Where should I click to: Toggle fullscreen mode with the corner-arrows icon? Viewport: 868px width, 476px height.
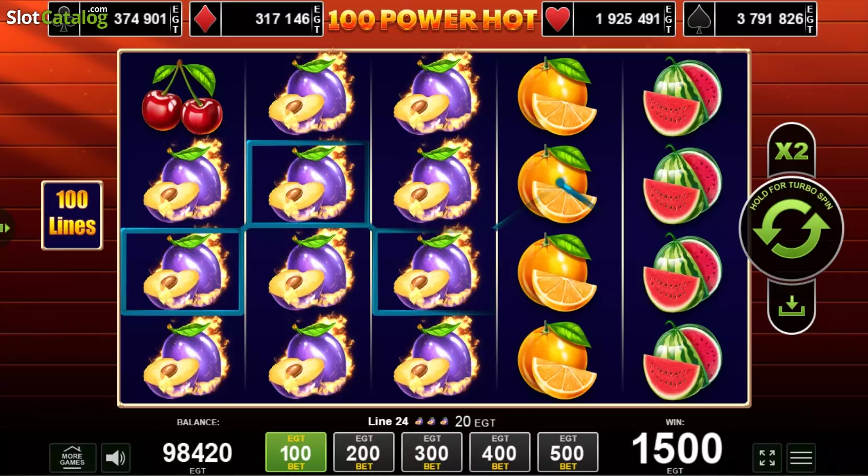(767, 458)
